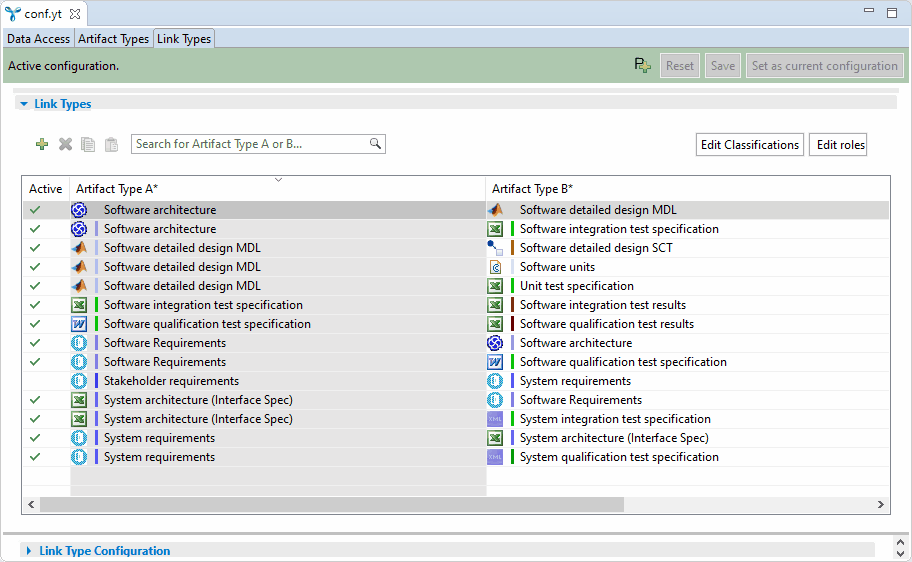Click the Software units C file icon
The height and width of the screenshot is (562, 912).
click(x=495, y=267)
